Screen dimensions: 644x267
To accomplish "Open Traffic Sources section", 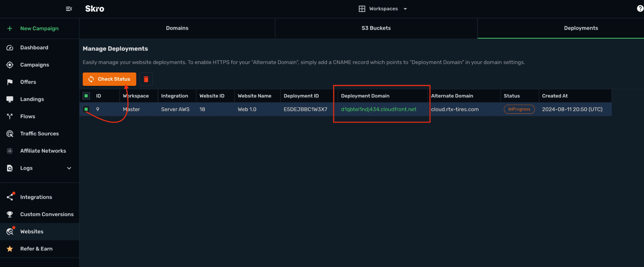I will click(x=39, y=133).
